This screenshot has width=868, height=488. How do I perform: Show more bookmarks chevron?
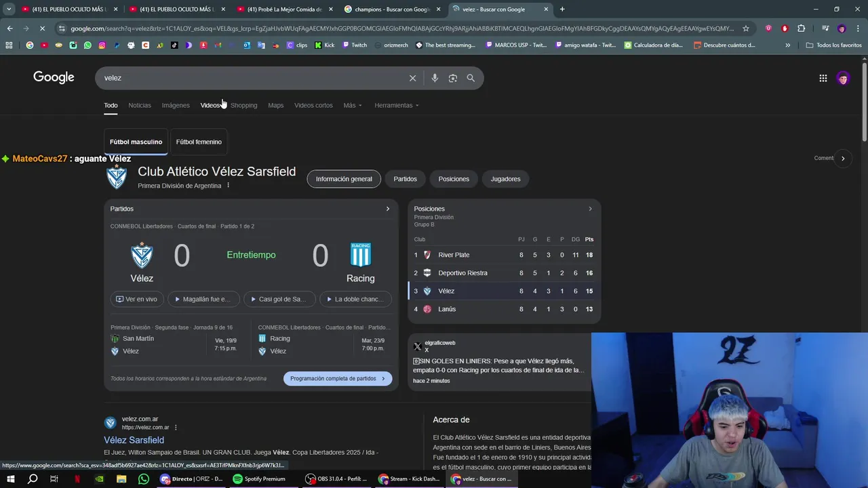click(x=787, y=45)
